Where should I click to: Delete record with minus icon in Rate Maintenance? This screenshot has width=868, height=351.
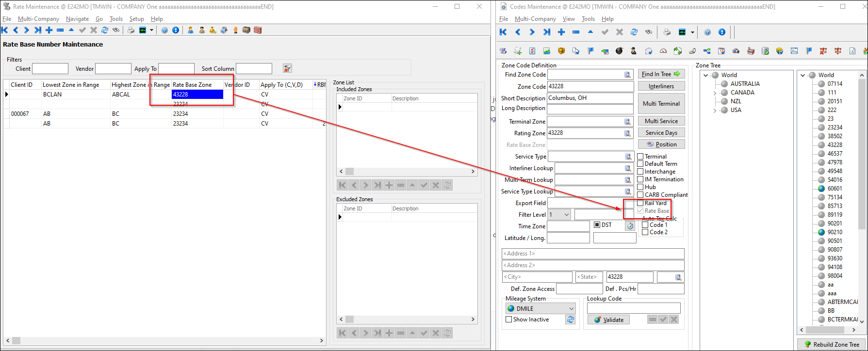[x=60, y=30]
